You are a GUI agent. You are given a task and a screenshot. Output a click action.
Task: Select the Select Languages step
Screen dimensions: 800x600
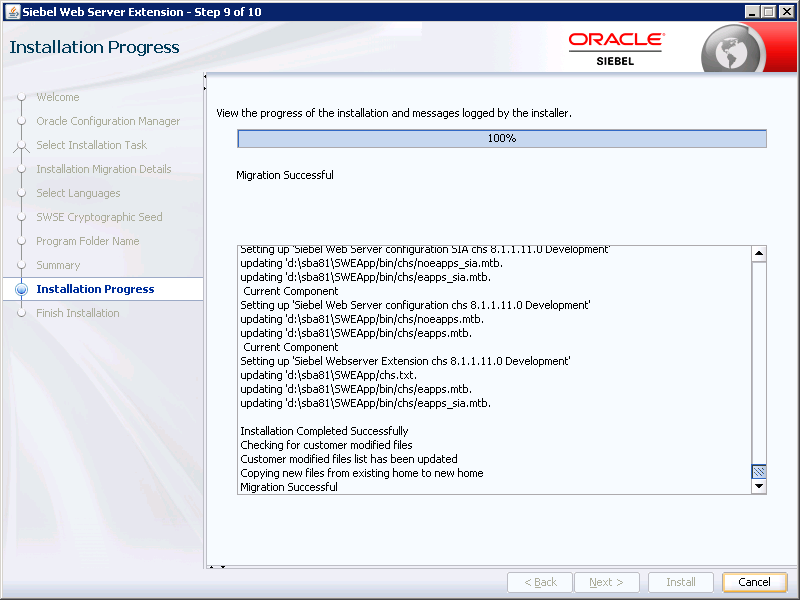point(78,193)
